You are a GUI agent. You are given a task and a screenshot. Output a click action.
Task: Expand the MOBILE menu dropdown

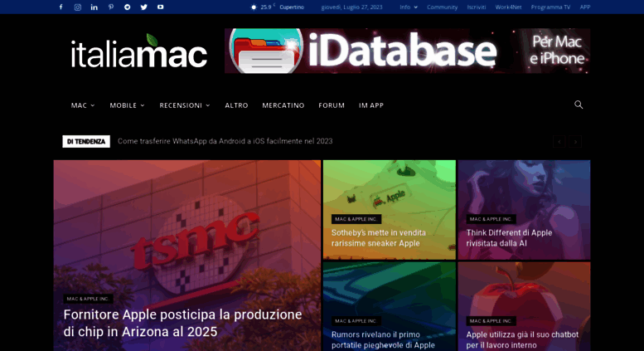tap(127, 105)
